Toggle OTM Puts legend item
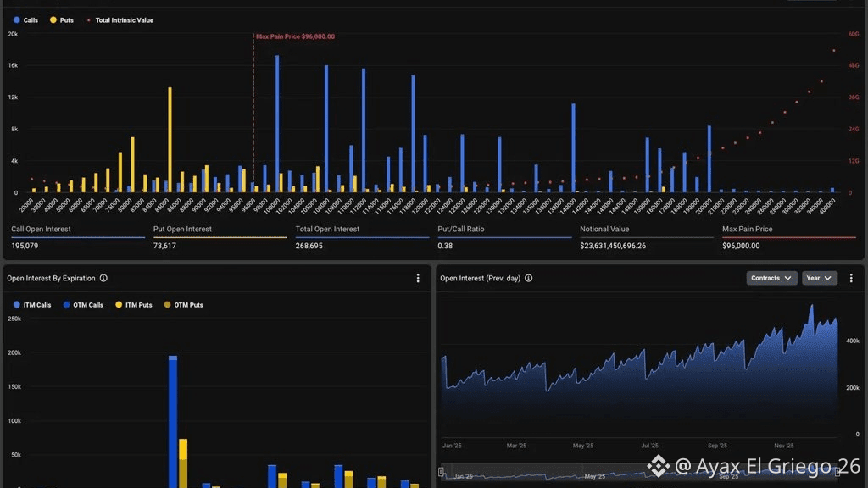 click(183, 305)
